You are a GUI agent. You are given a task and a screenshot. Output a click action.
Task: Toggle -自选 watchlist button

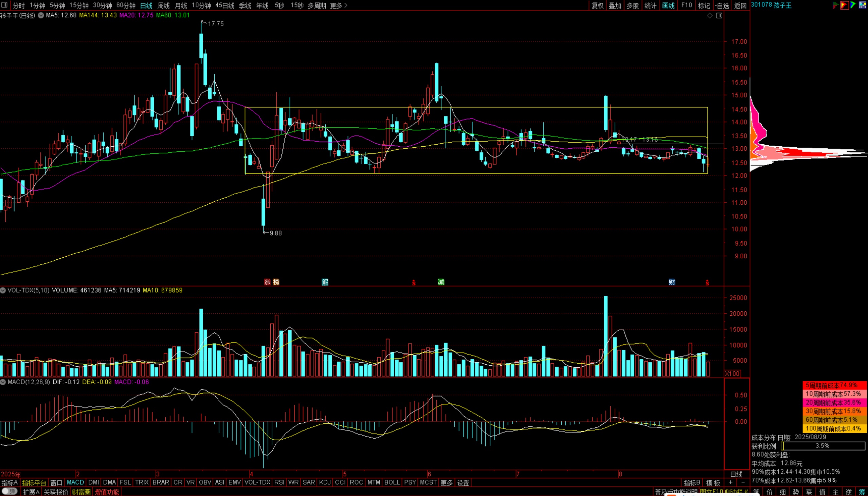[722, 5]
